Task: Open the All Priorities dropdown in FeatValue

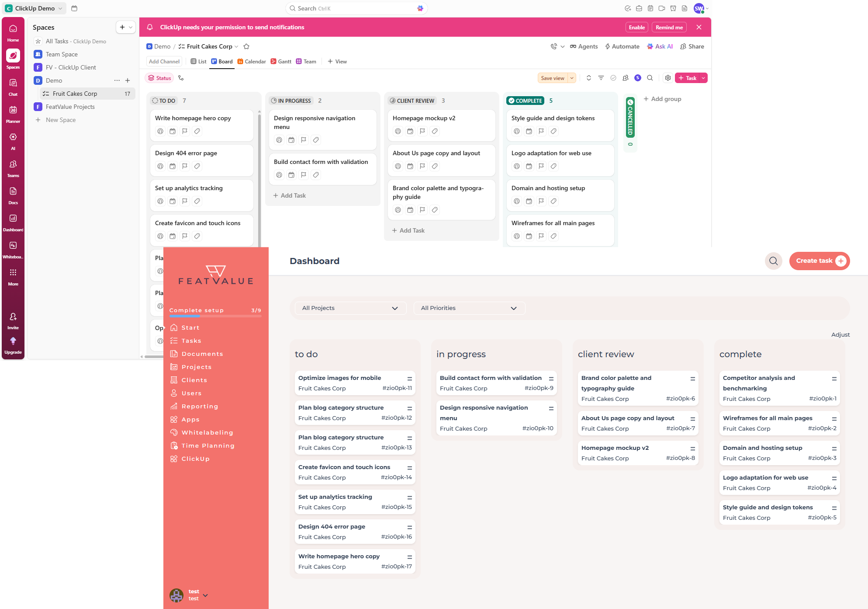Action: (x=470, y=308)
